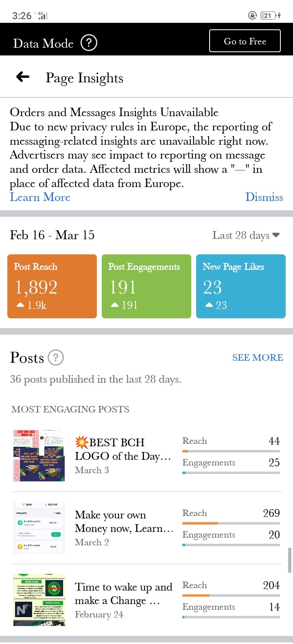Tap the screen lock icon in status bar
The image size is (293, 644).
(x=252, y=15)
